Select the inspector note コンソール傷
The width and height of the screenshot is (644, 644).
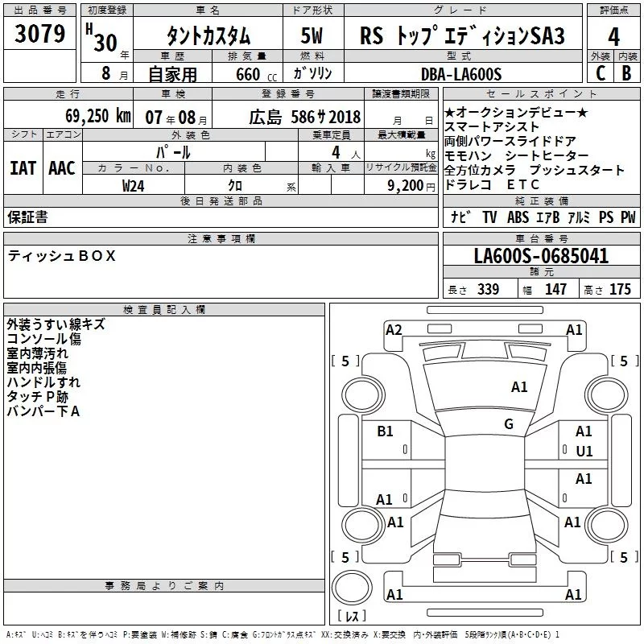pos(44,339)
